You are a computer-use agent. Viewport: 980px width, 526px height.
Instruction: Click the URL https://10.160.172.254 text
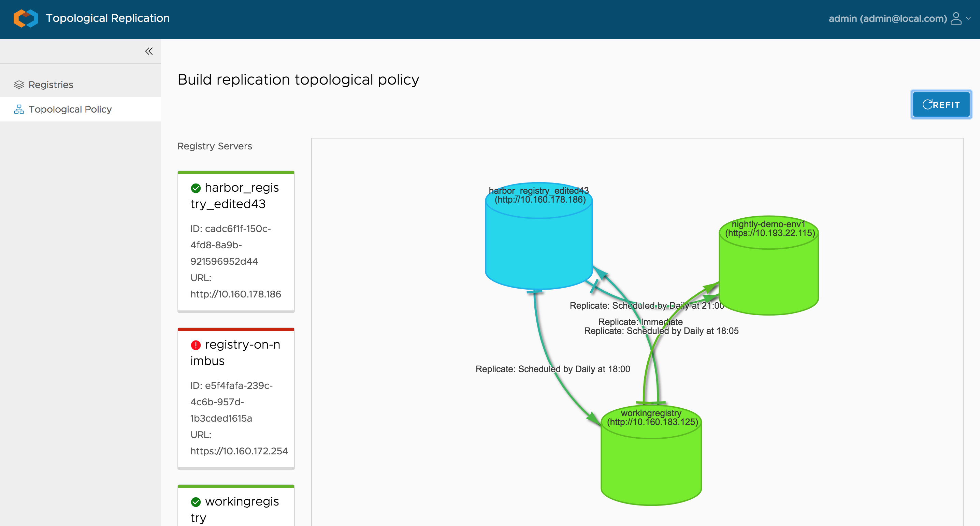[x=239, y=451]
